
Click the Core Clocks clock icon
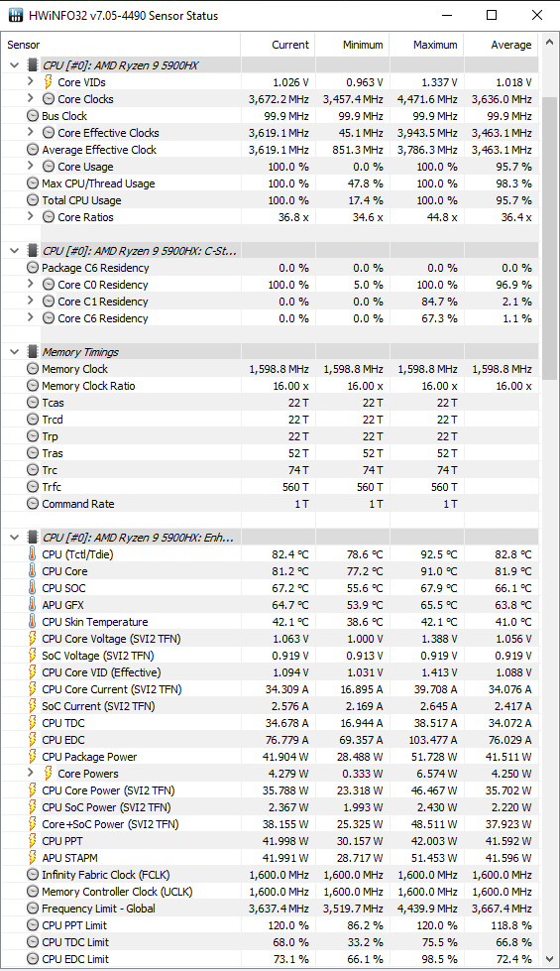(x=49, y=99)
